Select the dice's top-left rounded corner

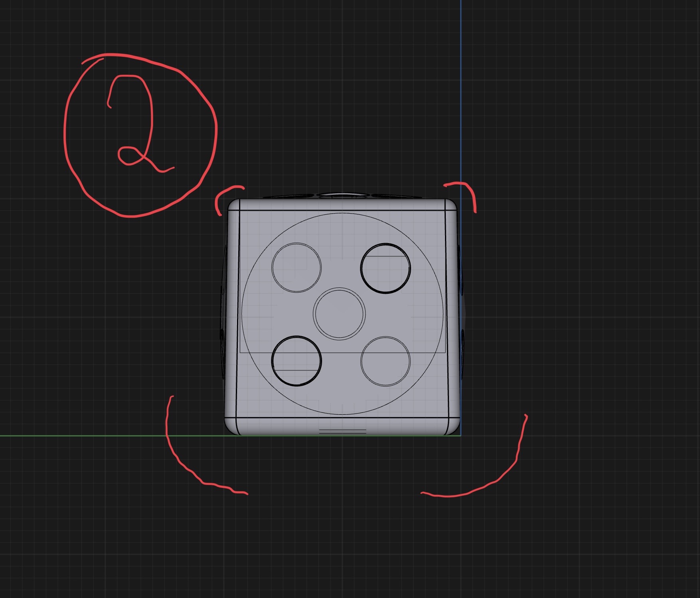tap(234, 205)
